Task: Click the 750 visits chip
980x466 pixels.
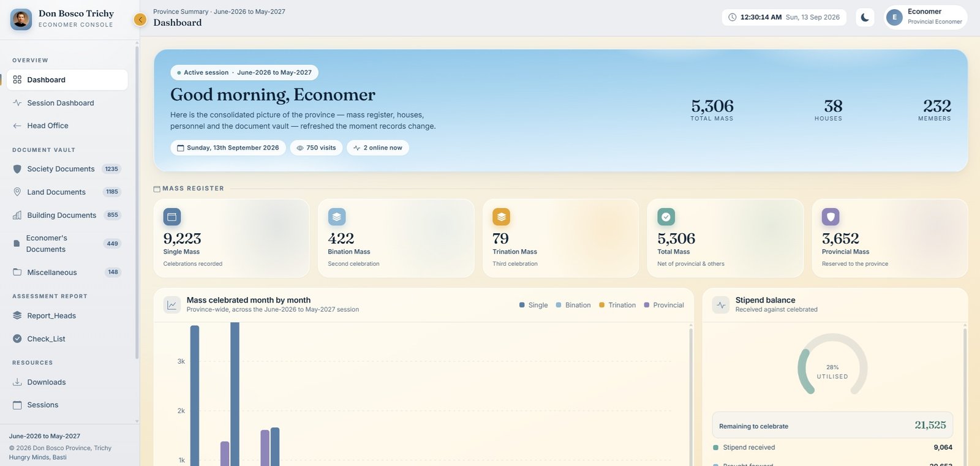Action: [316, 148]
